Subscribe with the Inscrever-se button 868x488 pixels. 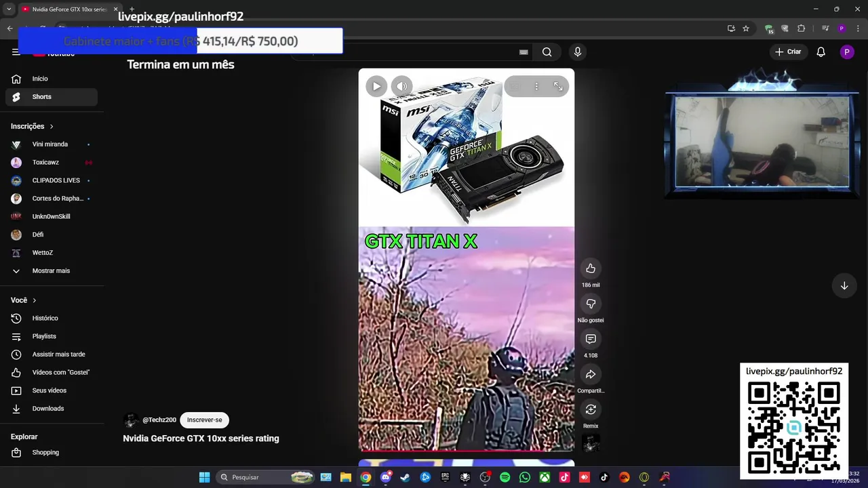pyautogui.click(x=204, y=420)
